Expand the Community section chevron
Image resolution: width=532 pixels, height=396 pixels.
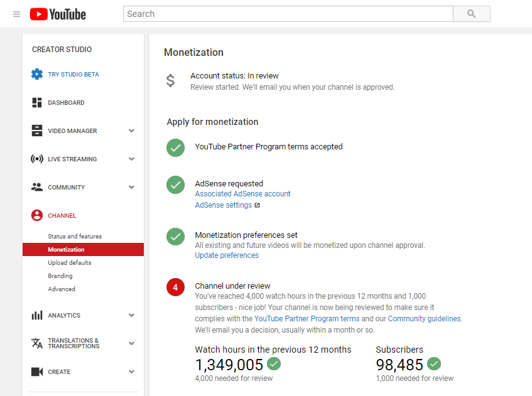132,187
